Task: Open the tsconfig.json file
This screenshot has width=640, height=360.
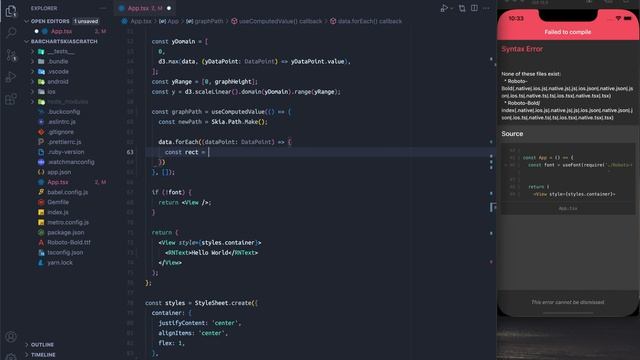Action: (65, 253)
